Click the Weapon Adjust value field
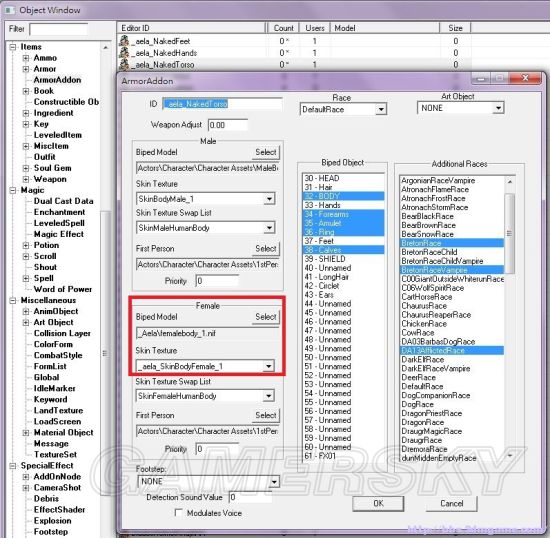550x538 pixels. pyautogui.click(x=228, y=125)
